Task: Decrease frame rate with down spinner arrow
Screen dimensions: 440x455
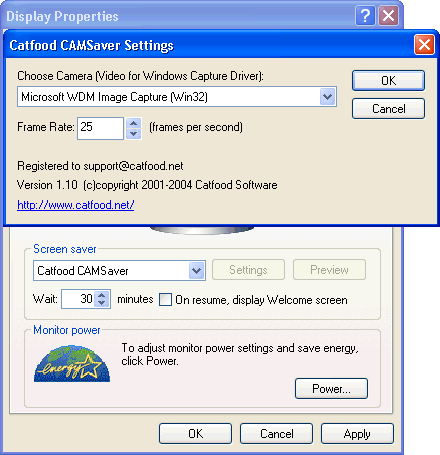Action: tap(134, 134)
